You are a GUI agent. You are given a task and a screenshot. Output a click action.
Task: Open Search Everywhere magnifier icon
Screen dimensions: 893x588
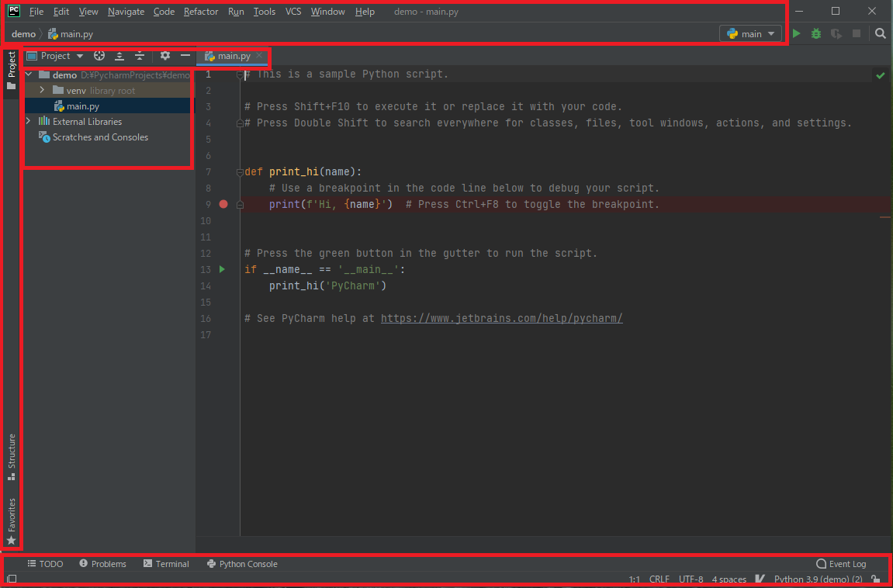tap(881, 34)
